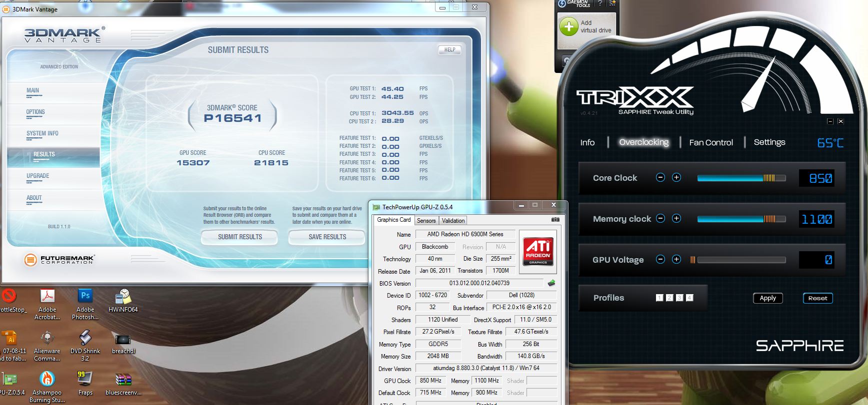868x405 pixels.
Task: Increase GPU Voltage with the plus icon
Action: click(676, 259)
